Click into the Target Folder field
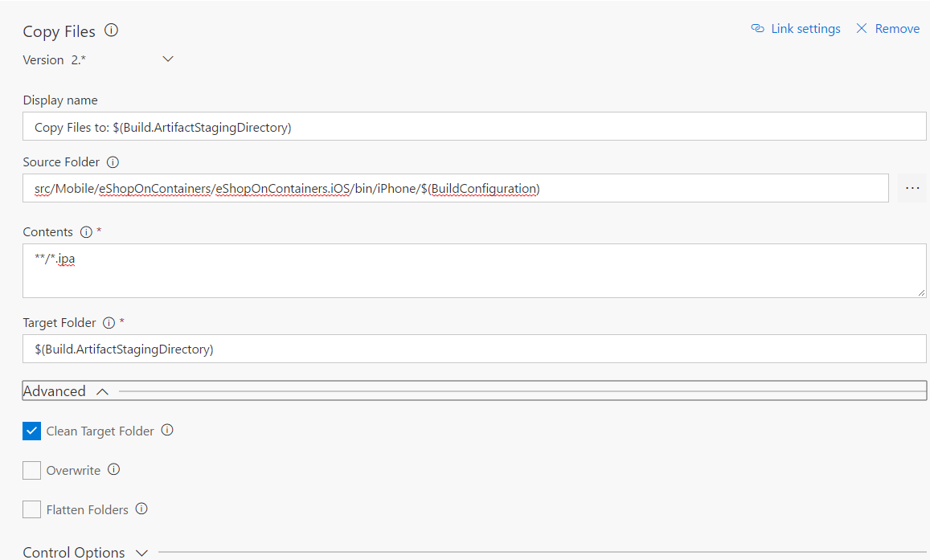The width and height of the screenshot is (930, 560). (x=474, y=349)
